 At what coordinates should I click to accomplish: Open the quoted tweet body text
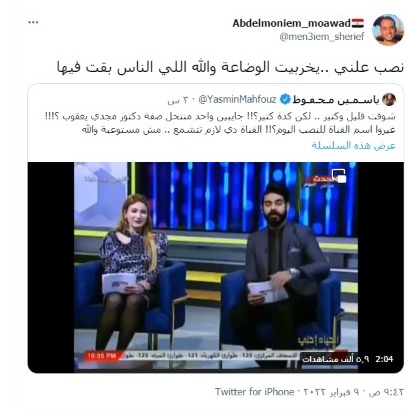pyautogui.click(x=221, y=123)
